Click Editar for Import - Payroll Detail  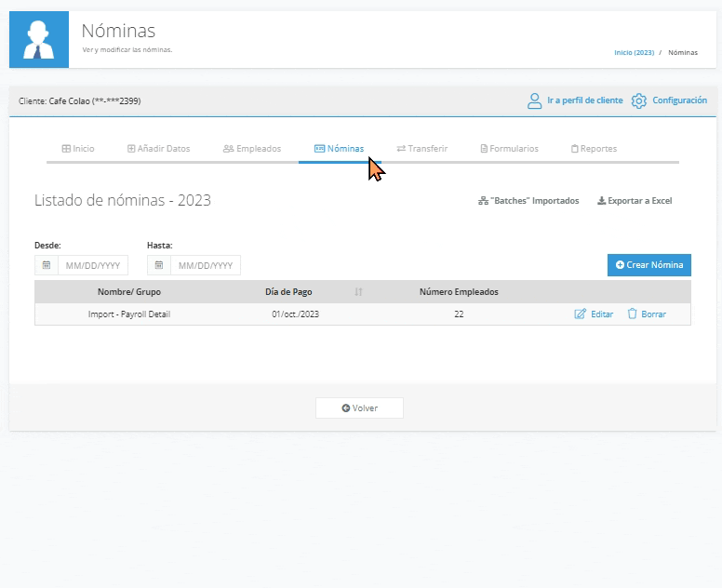click(594, 314)
